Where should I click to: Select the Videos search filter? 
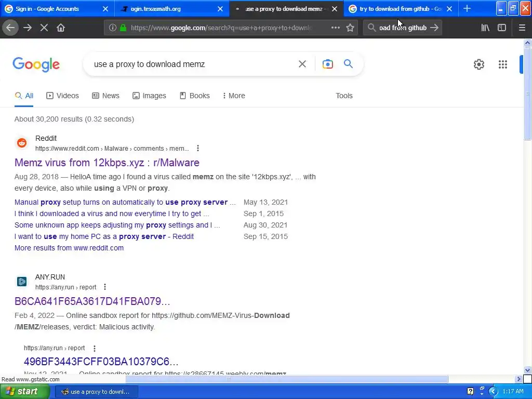(62, 96)
